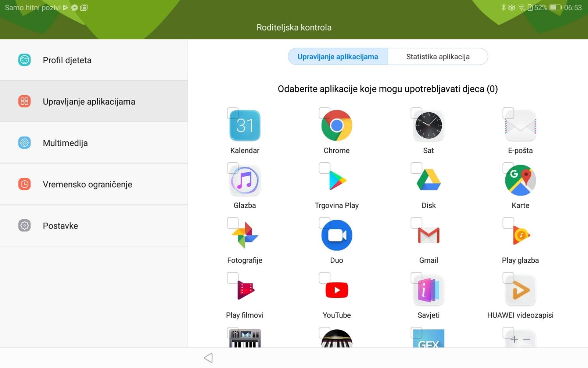Select the Sat clock app icon

point(429,125)
